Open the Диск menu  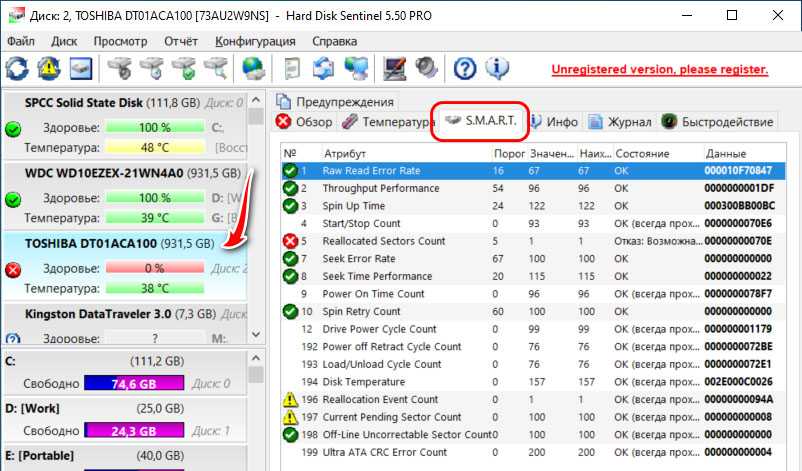[64, 41]
